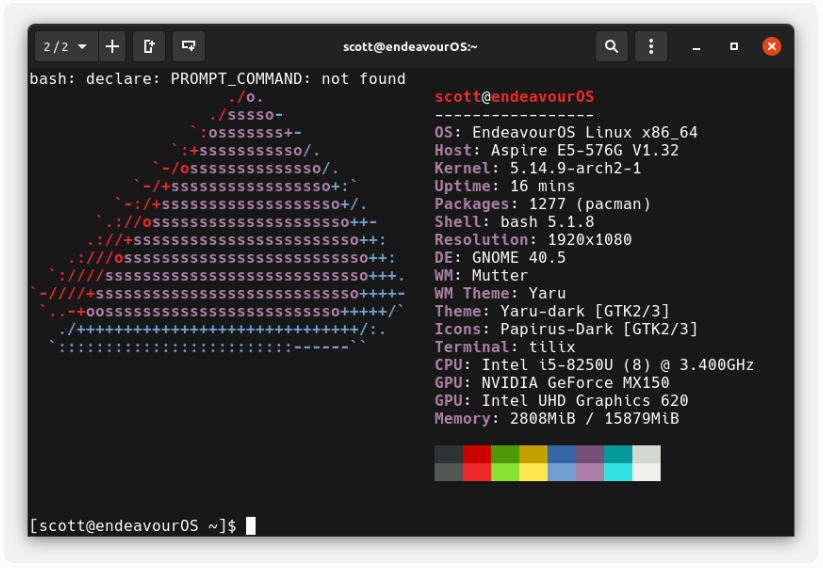This screenshot has height=568, width=823.
Task: Click the dark purple color block
Action: [x=590, y=454]
